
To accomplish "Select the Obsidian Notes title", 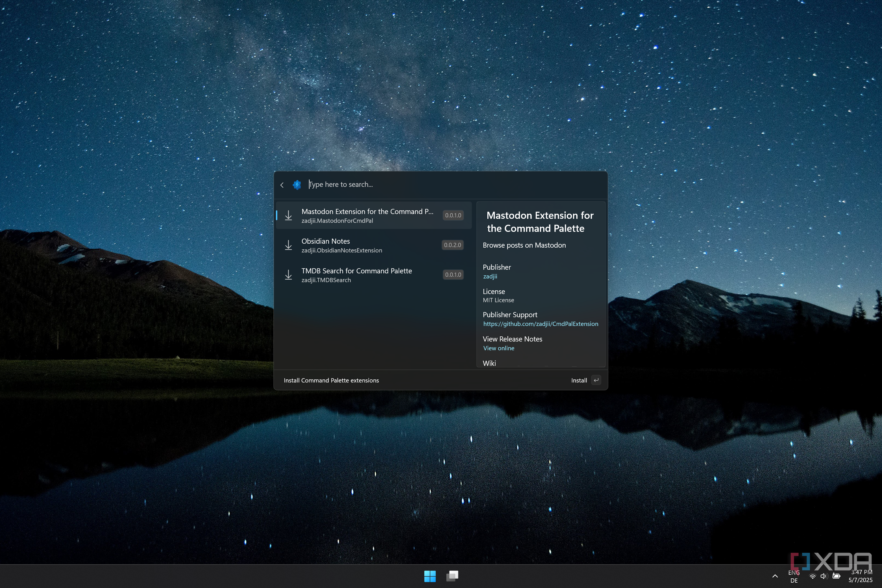I will pos(325,241).
